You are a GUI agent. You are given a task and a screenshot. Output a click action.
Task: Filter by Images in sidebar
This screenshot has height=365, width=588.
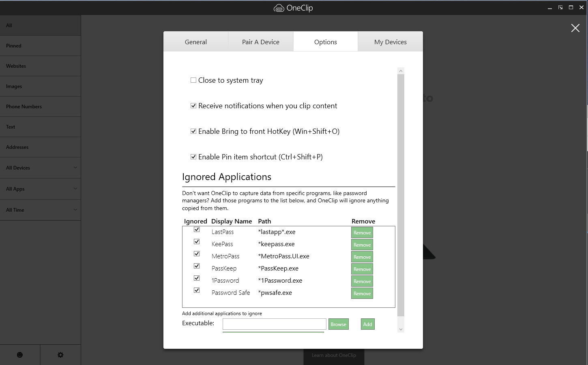[x=40, y=86]
